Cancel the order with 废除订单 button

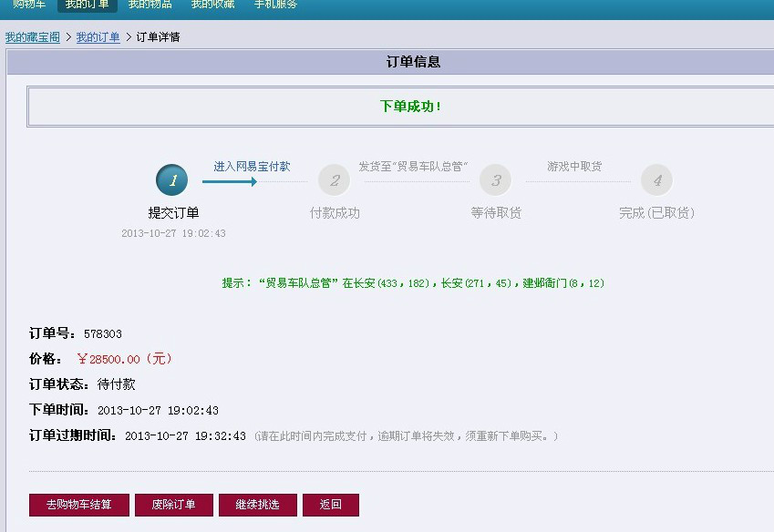[173, 505]
